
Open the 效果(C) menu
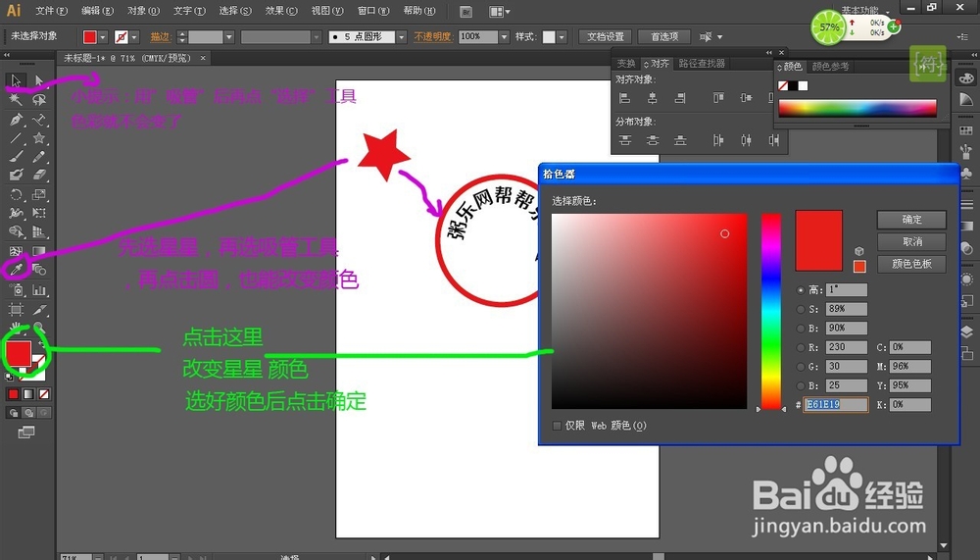coord(281,11)
